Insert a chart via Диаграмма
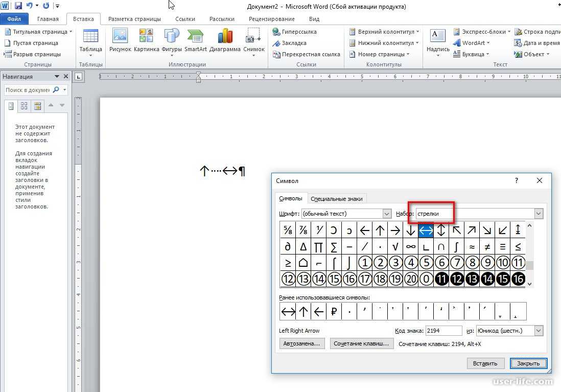 point(225,41)
